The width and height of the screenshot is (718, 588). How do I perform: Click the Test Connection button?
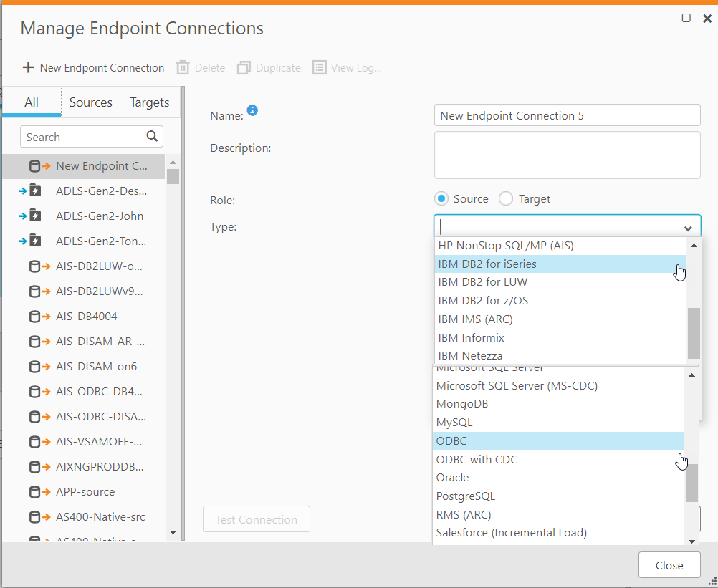[x=256, y=519]
